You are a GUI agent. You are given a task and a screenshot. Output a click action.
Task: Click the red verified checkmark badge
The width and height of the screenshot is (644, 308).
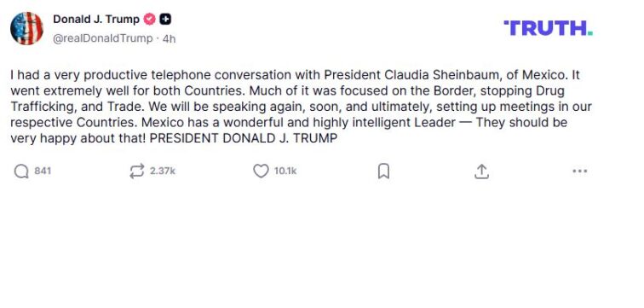point(149,19)
